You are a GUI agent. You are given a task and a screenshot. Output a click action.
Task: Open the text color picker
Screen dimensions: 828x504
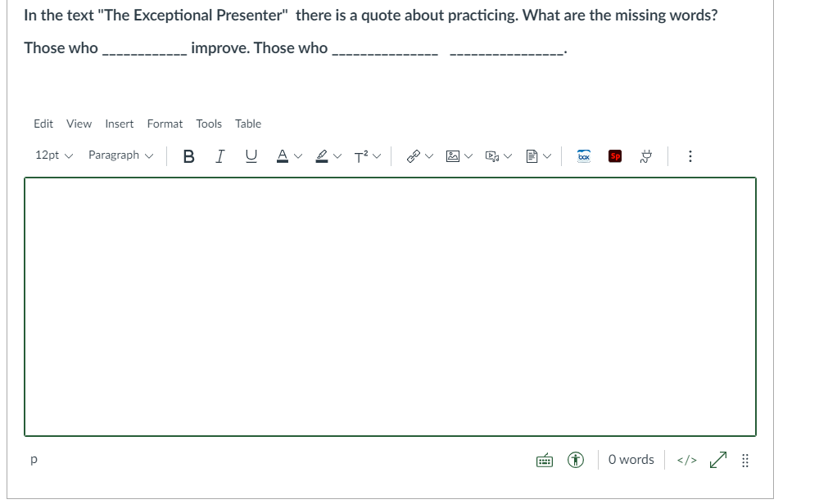[284, 155]
